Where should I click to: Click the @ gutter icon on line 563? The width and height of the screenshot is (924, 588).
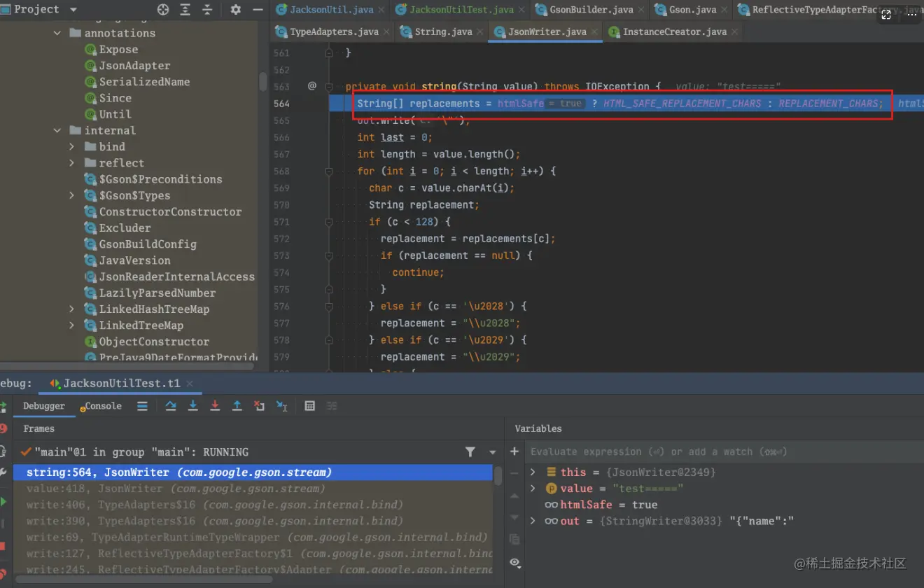(x=312, y=86)
